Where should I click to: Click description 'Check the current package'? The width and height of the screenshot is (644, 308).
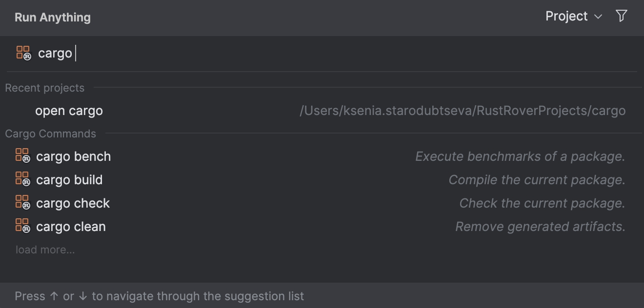[x=542, y=203]
